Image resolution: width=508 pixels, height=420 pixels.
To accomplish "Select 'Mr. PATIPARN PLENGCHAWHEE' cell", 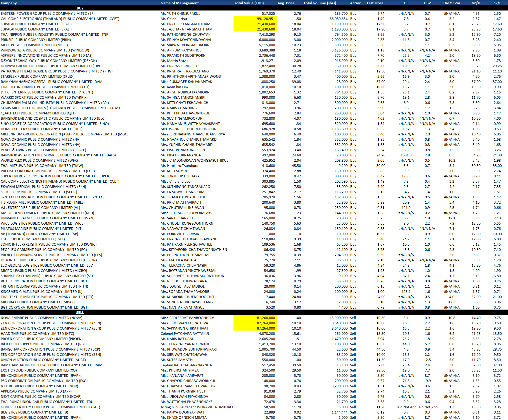I will [186, 244].
